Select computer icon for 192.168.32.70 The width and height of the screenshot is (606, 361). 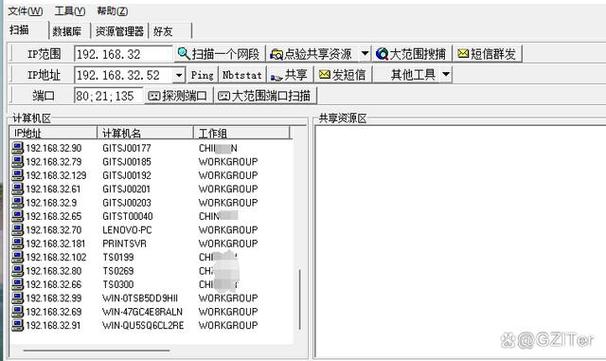(x=17, y=230)
